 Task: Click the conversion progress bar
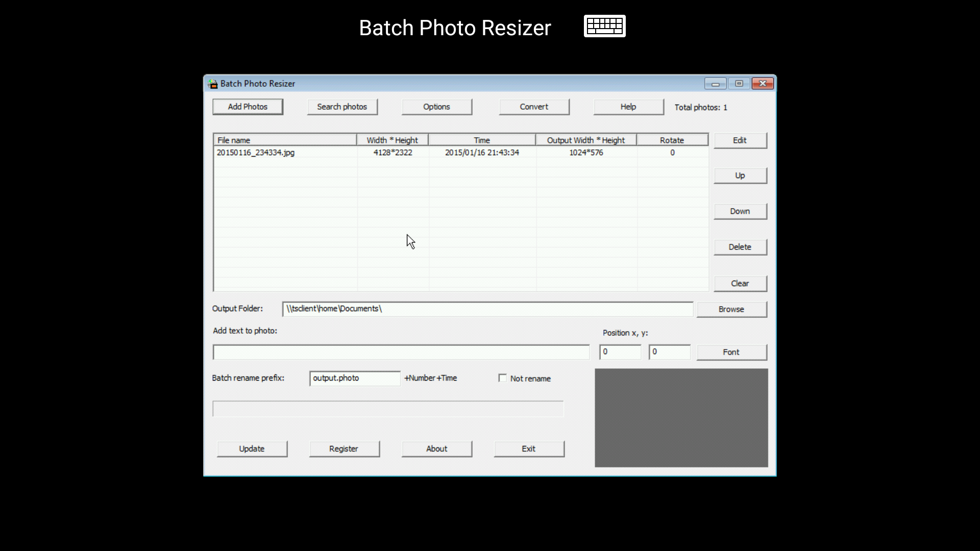tap(388, 409)
